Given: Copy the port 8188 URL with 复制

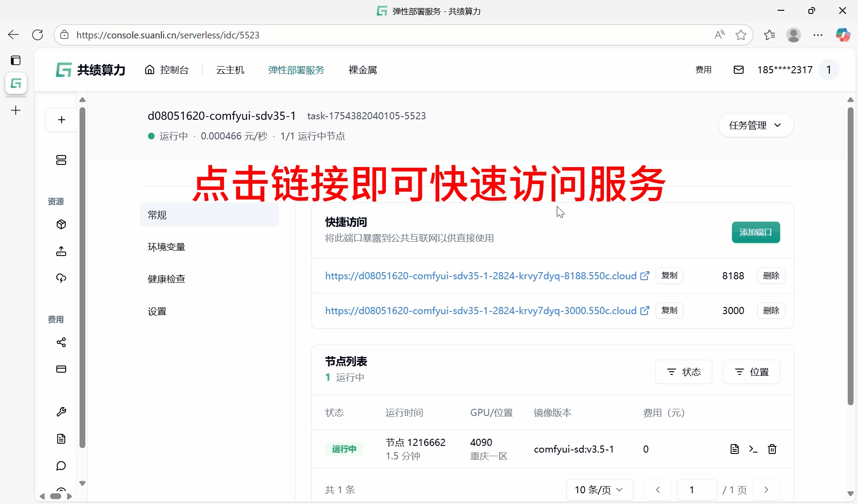Looking at the screenshot, I should point(669,276).
